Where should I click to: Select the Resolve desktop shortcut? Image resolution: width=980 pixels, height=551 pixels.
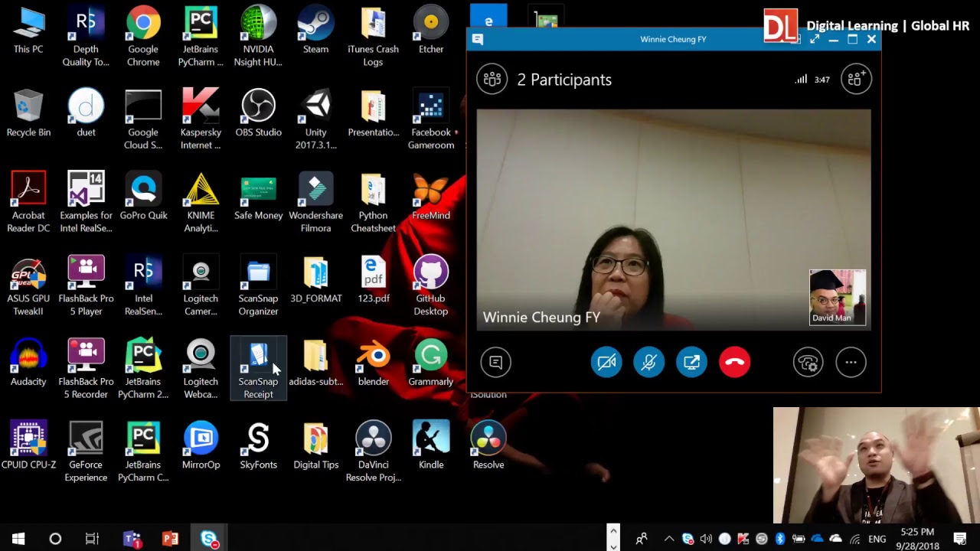tap(488, 446)
